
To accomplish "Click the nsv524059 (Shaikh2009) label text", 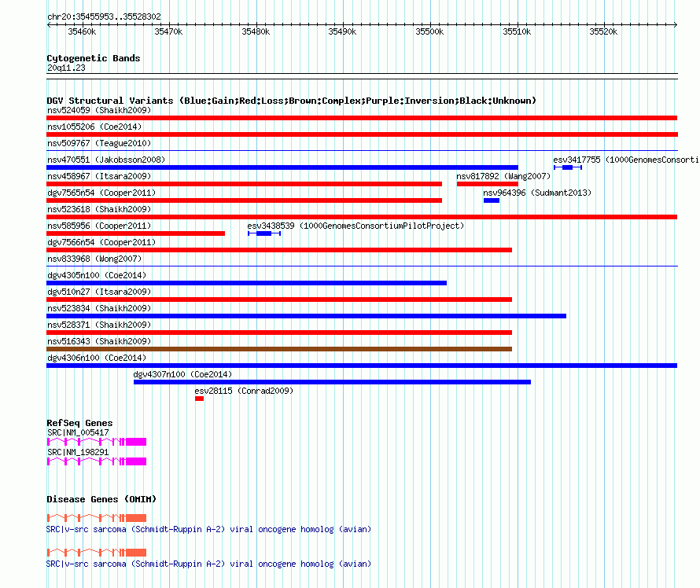I will point(99,110).
